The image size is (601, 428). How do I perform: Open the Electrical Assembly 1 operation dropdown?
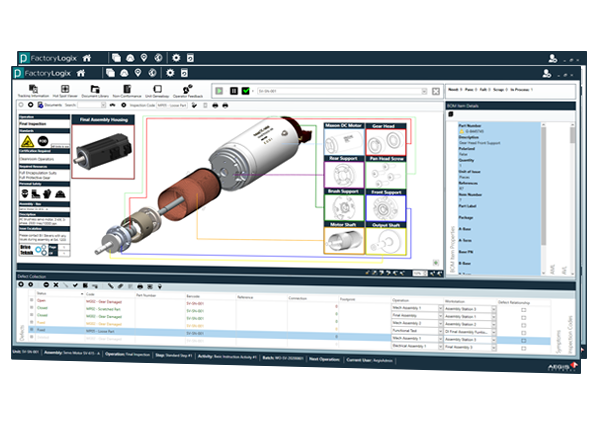tap(440, 346)
